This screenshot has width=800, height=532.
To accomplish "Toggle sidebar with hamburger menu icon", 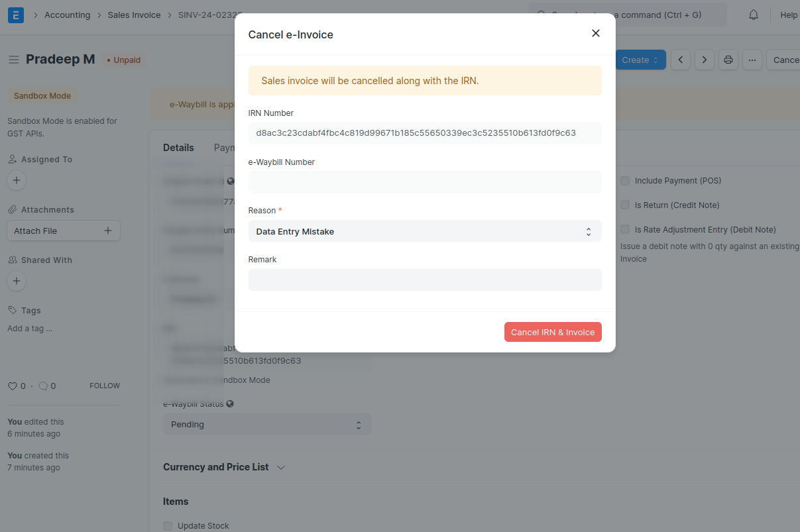I will click(13, 60).
